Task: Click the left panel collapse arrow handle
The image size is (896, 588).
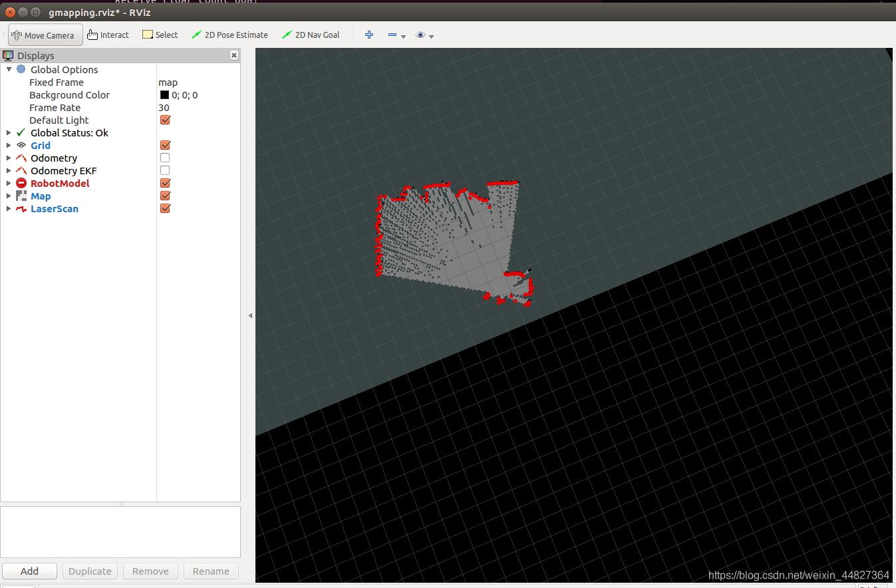Action: (x=250, y=315)
